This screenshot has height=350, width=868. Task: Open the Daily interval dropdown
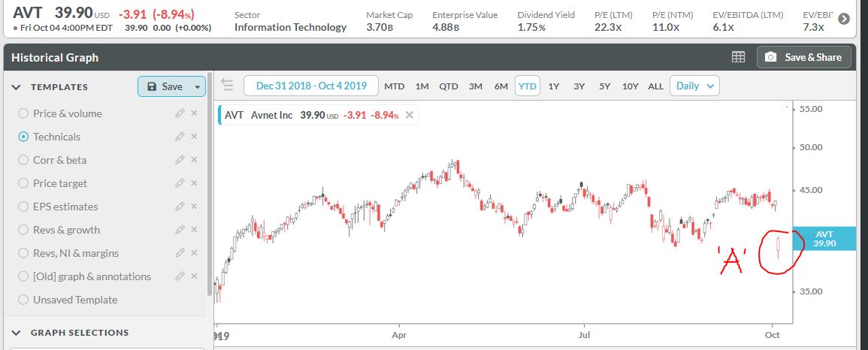(x=694, y=86)
